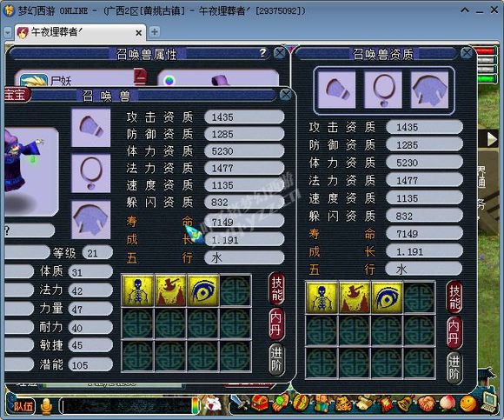The width and height of the screenshot is (504, 420).
Task: Close the 召唤兽 detail panel
Action: click(285, 95)
